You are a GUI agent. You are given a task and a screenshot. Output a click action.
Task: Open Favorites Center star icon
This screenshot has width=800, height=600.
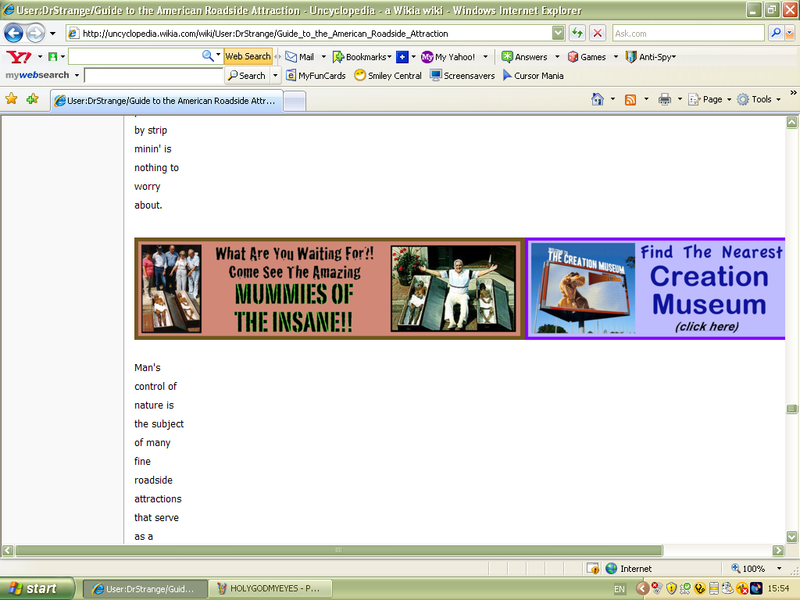click(12, 99)
